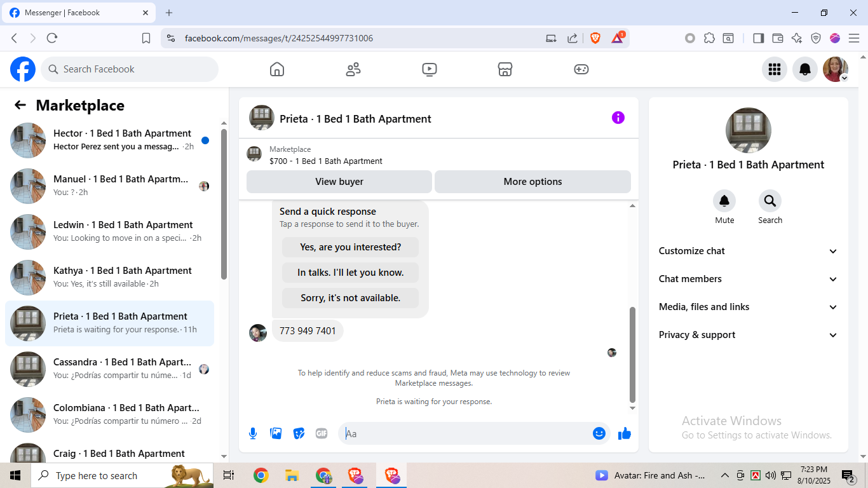Open Kathya's apartment conversation
Screen dimensions: 868x488
[x=109, y=278]
